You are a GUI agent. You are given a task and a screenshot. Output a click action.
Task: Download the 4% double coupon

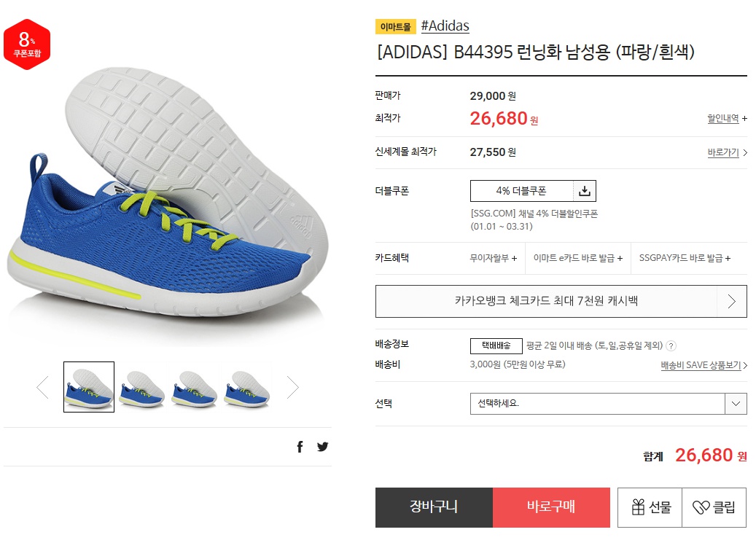pos(585,191)
